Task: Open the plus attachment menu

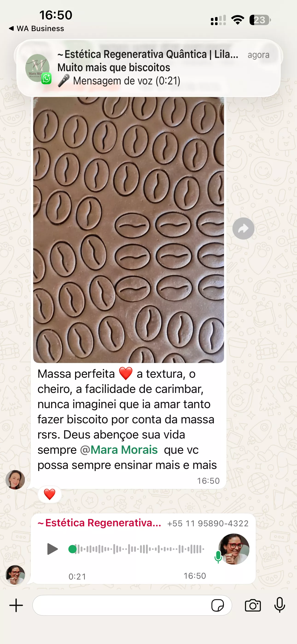Action: pos(16,605)
